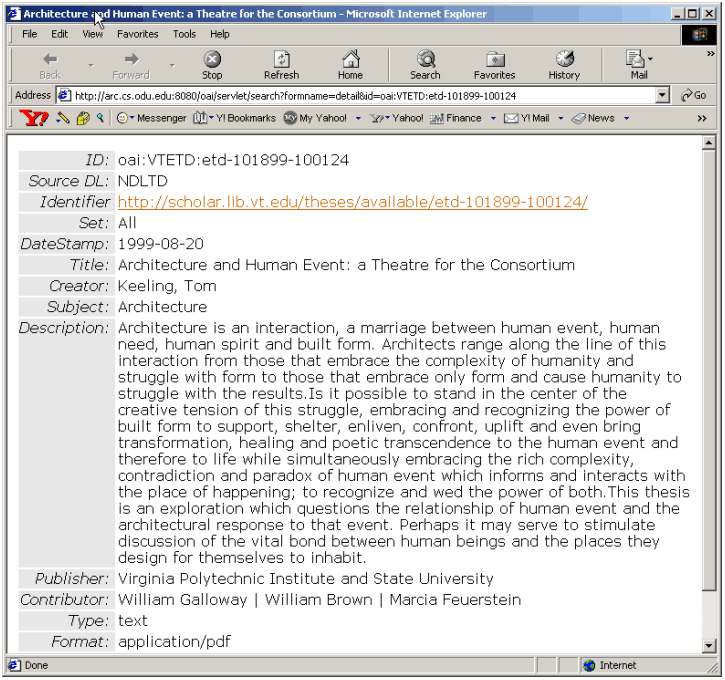Viewport: 725px width, 680px height.
Task: Open Yahoo Messenger from the toolbar
Action: click(x=152, y=118)
